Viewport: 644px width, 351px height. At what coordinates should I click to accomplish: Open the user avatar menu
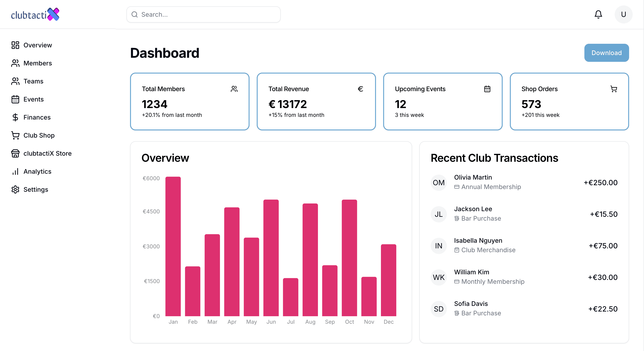click(x=623, y=14)
